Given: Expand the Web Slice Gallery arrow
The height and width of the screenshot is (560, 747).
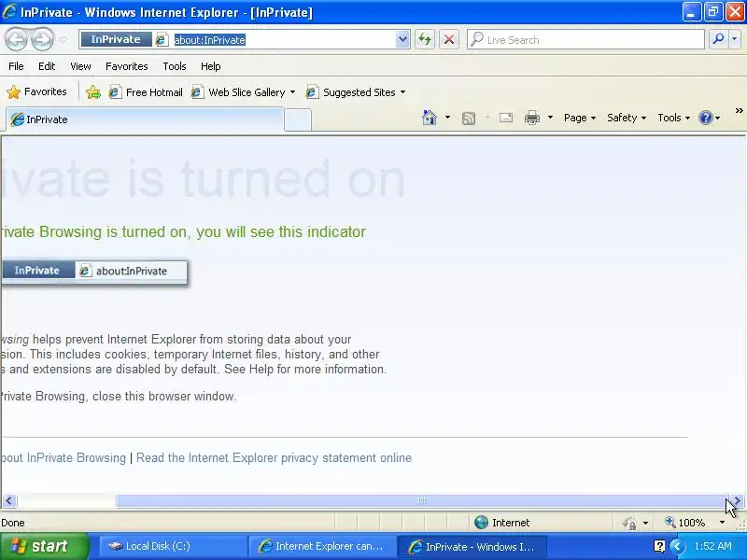Looking at the screenshot, I should click(292, 92).
